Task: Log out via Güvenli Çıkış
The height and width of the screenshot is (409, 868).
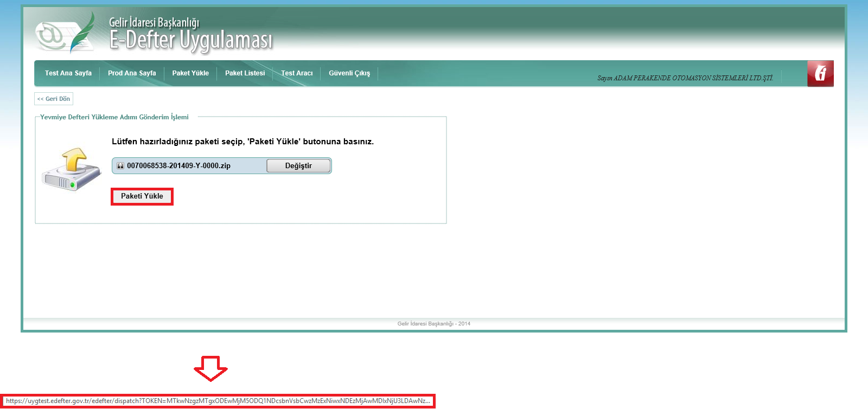Action: pyautogui.click(x=349, y=73)
